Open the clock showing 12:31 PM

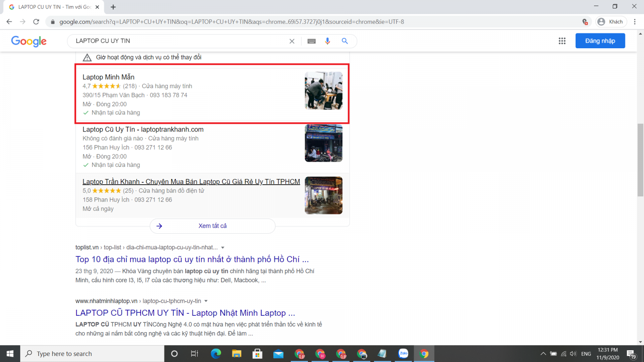pyautogui.click(x=608, y=354)
